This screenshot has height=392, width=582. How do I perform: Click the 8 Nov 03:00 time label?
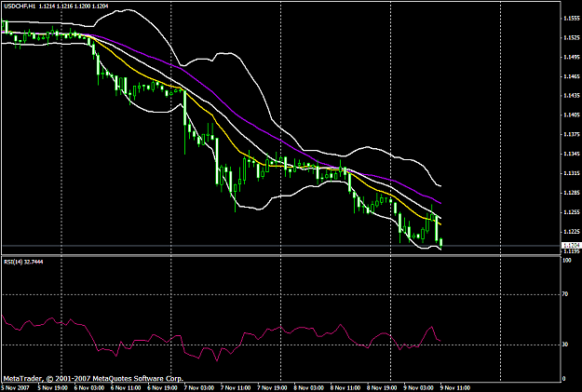pyautogui.click(x=309, y=388)
